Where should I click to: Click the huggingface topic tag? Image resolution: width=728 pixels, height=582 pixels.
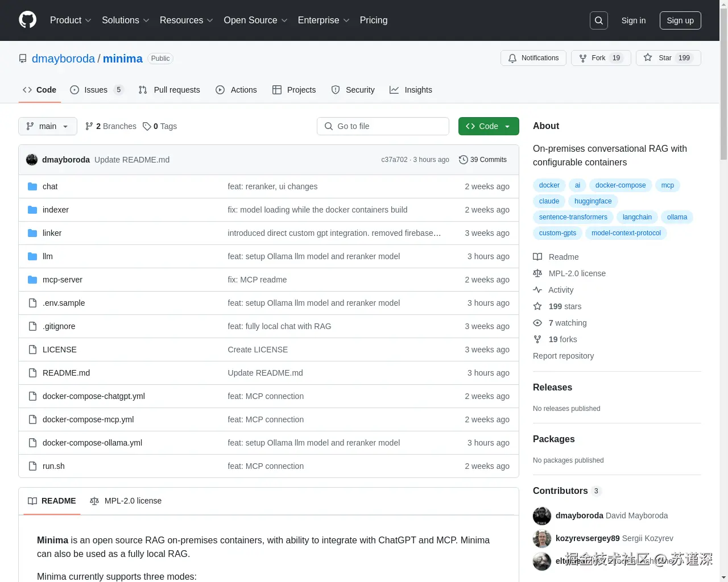point(593,201)
